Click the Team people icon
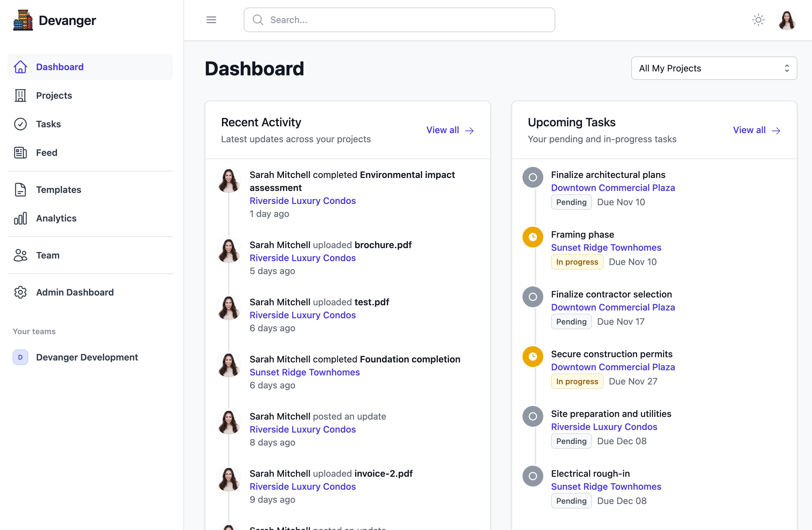Image resolution: width=812 pixels, height=530 pixels. tap(20, 255)
